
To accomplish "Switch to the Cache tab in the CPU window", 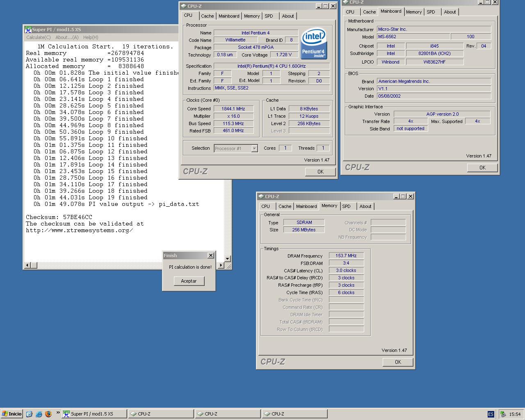I will pyautogui.click(x=207, y=16).
